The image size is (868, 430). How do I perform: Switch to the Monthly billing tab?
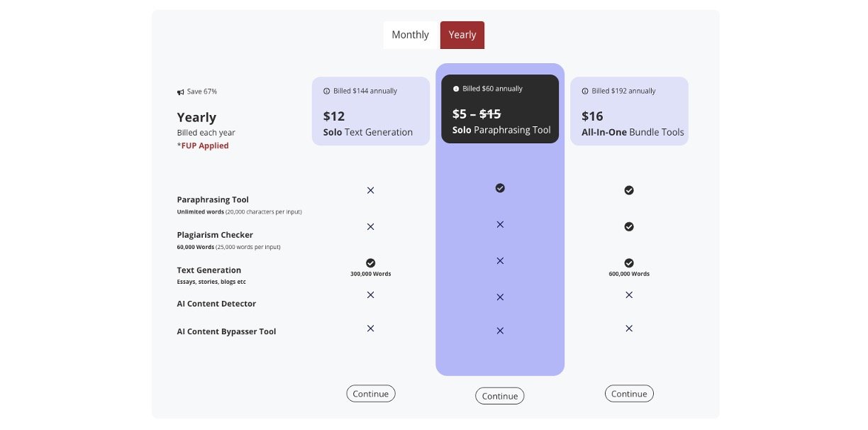(411, 35)
